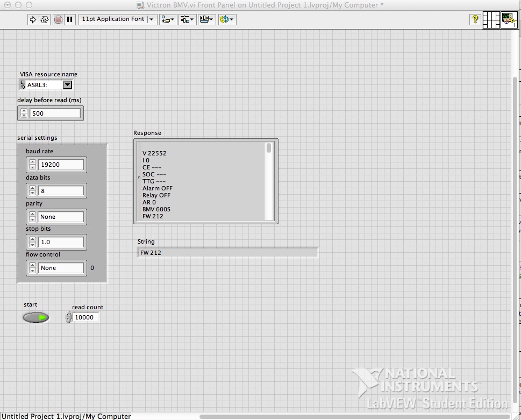
Task: Click the 'BMV 600S' line in Response
Action: 156,209
